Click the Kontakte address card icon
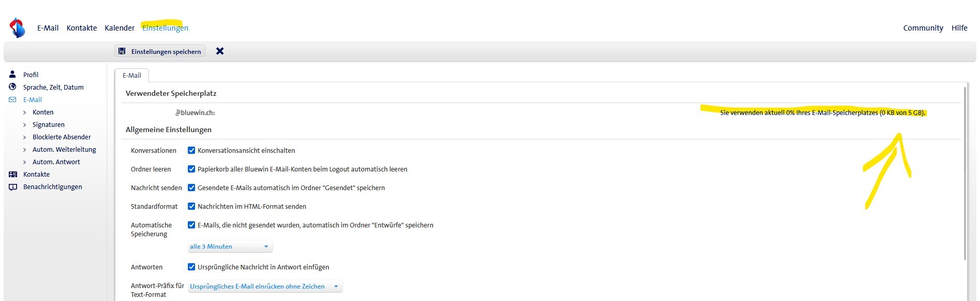This screenshot has width=980, height=301. 13,174
